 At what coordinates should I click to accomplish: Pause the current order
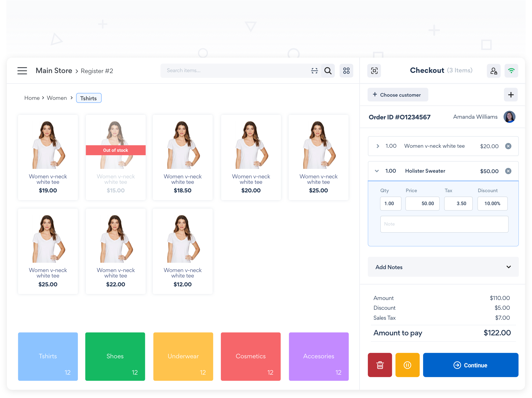click(x=407, y=365)
